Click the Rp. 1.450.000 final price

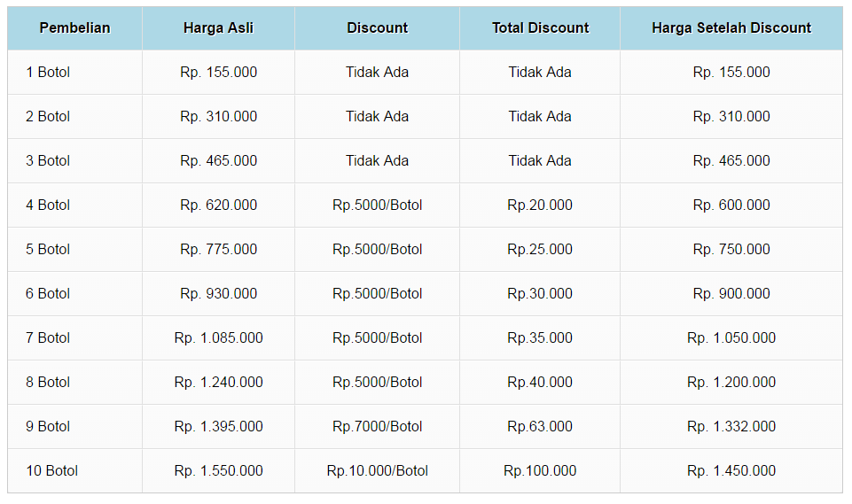(x=731, y=470)
